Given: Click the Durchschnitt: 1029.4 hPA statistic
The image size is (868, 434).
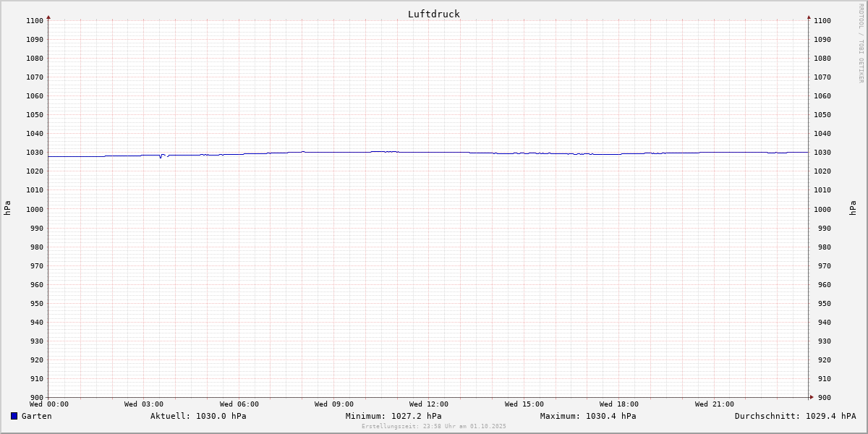Looking at the screenshot, I should tap(795, 416).
